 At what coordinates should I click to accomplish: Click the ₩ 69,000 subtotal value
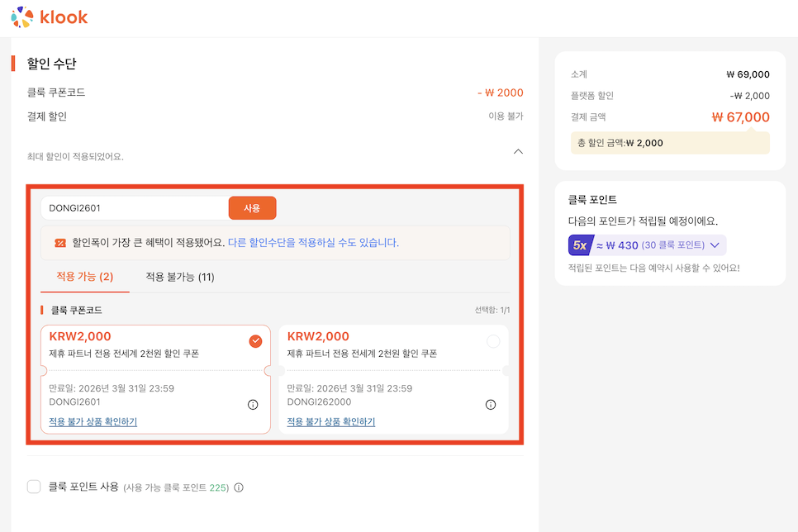point(748,74)
